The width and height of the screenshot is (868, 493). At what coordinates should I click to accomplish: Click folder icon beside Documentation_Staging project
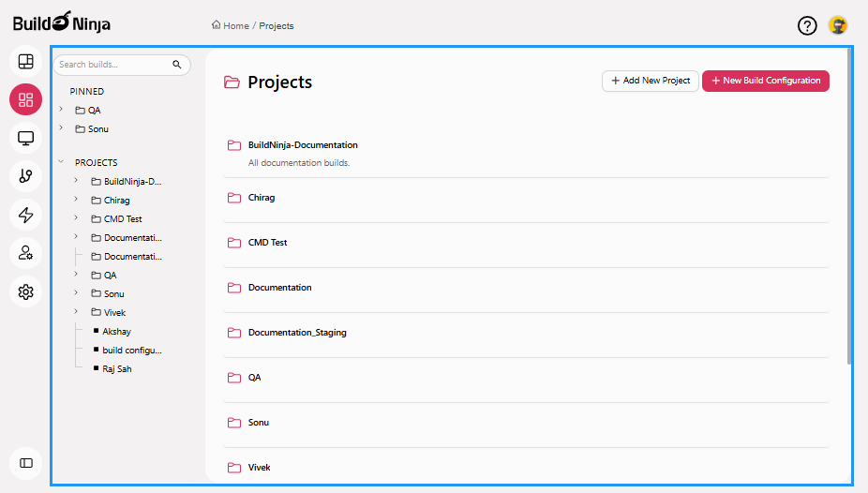pyautogui.click(x=234, y=333)
